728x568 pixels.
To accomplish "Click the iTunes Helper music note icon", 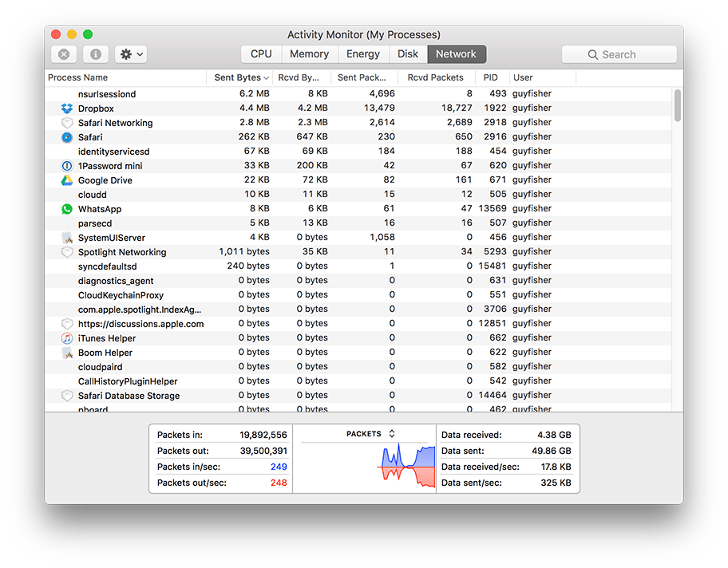I will [x=66, y=337].
